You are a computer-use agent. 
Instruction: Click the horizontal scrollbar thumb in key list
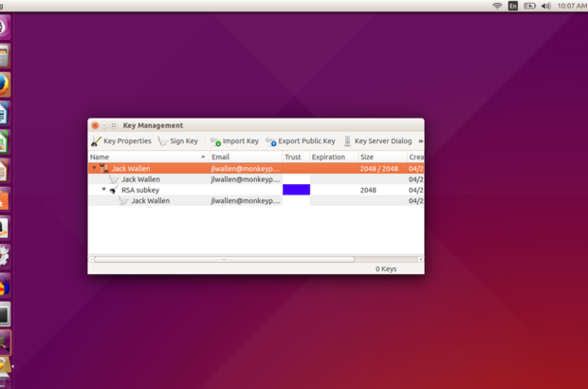[224, 259]
